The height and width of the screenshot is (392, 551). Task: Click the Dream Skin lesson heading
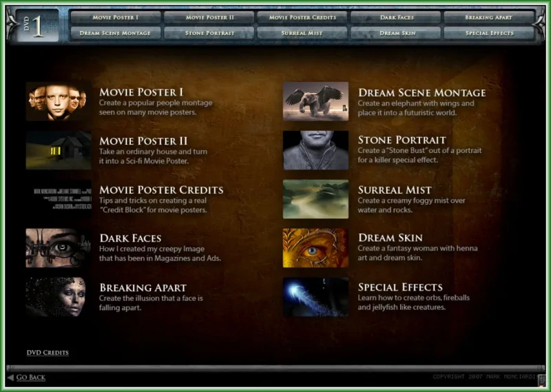click(x=391, y=238)
